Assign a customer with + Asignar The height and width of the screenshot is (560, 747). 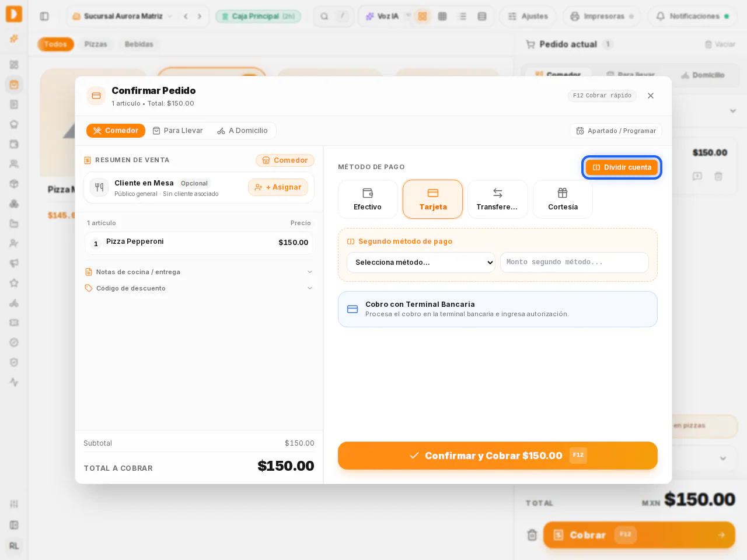pos(278,187)
